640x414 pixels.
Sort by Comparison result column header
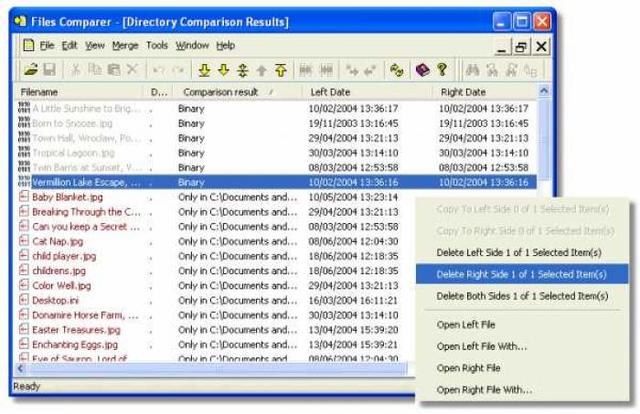[x=238, y=92]
